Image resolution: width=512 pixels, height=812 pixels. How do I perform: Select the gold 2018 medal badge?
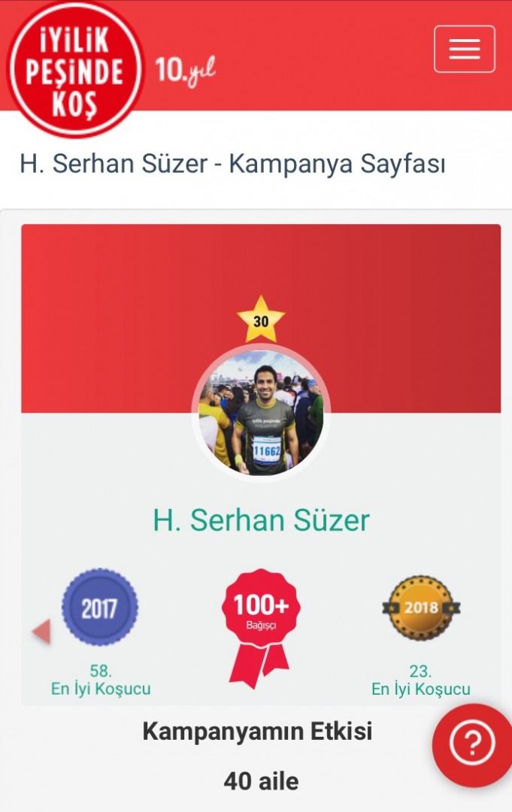(x=421, y=607)
